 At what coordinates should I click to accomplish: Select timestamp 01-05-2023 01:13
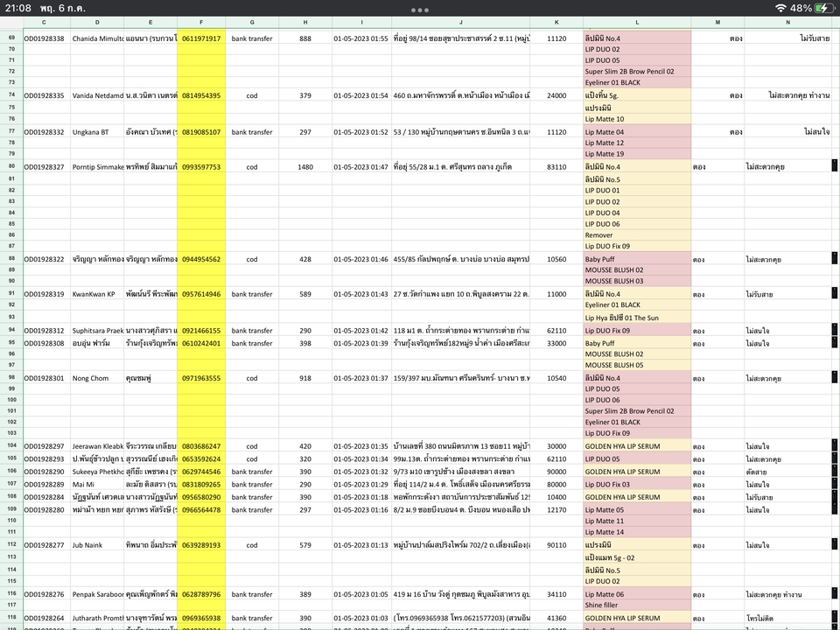(x=360, y=545)
